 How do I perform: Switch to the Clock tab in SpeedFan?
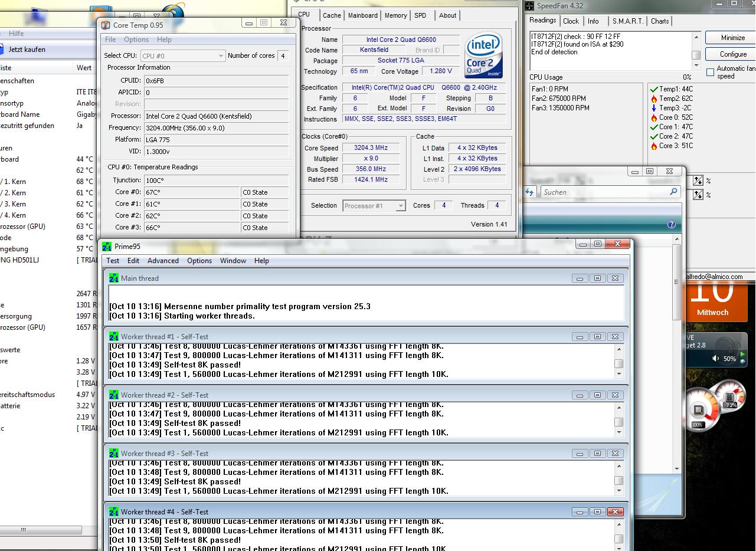point(571,21)
